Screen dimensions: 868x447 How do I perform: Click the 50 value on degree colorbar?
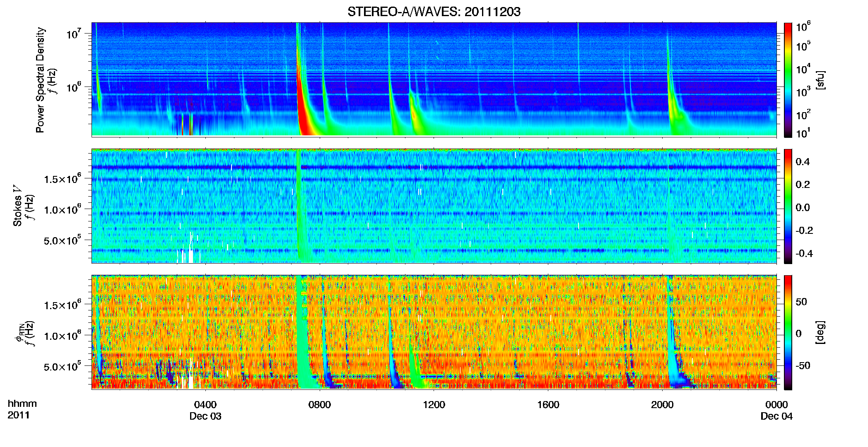point(801,302)
